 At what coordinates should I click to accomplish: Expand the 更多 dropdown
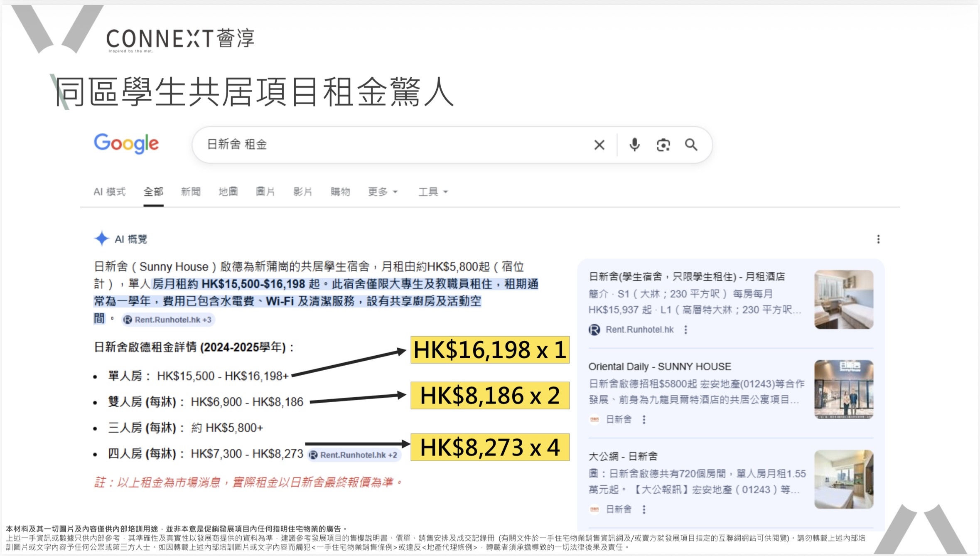coord(383,192)
